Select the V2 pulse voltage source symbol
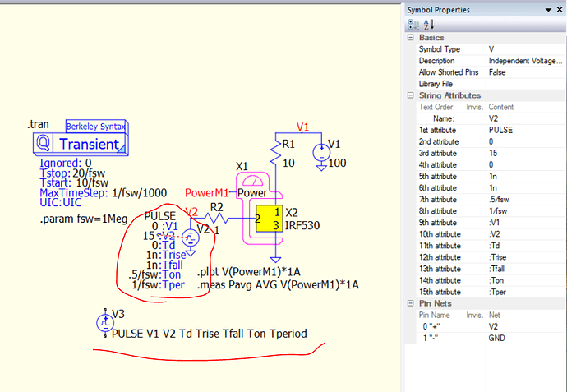This screenshot has height=392, width=567. pos(190,238)
